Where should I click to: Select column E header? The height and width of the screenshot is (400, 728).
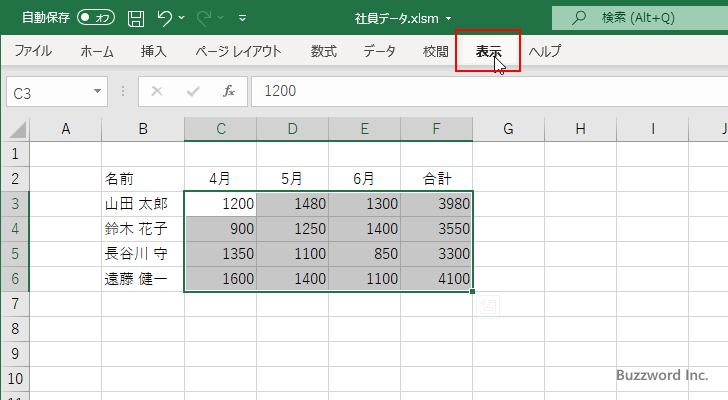(364, 129)
